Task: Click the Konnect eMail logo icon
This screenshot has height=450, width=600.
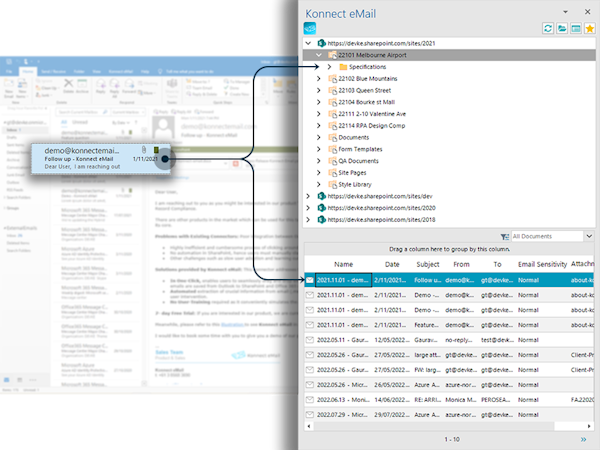Action: point(310,28)
